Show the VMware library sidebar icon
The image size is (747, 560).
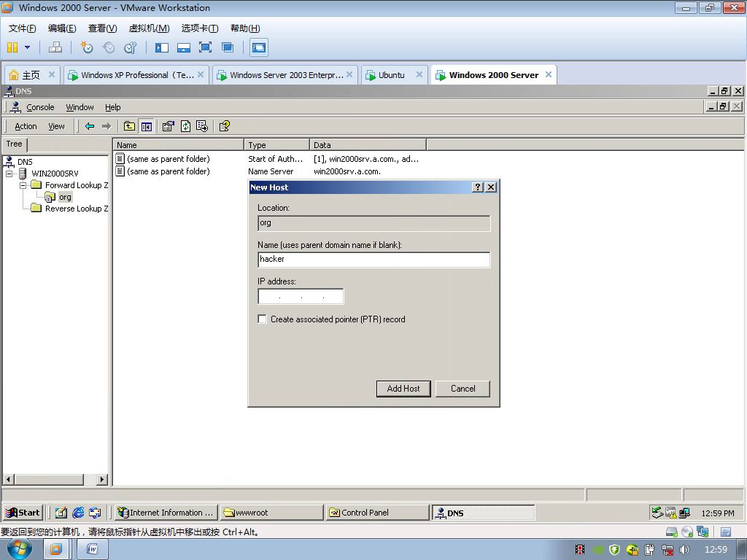pos(161,47)
